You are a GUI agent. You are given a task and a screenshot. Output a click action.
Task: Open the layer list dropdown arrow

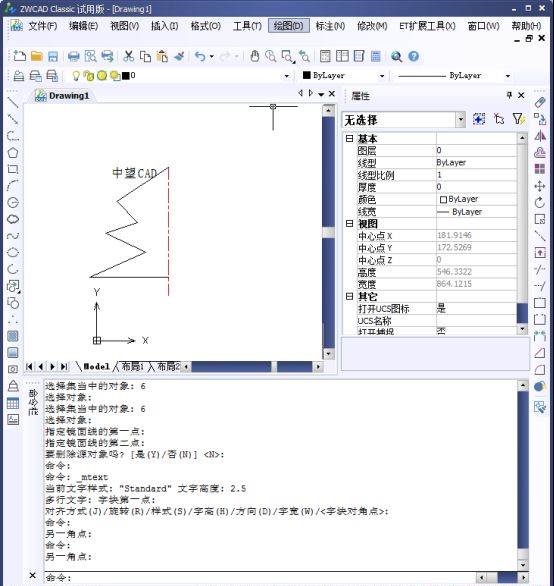(287, 76)
